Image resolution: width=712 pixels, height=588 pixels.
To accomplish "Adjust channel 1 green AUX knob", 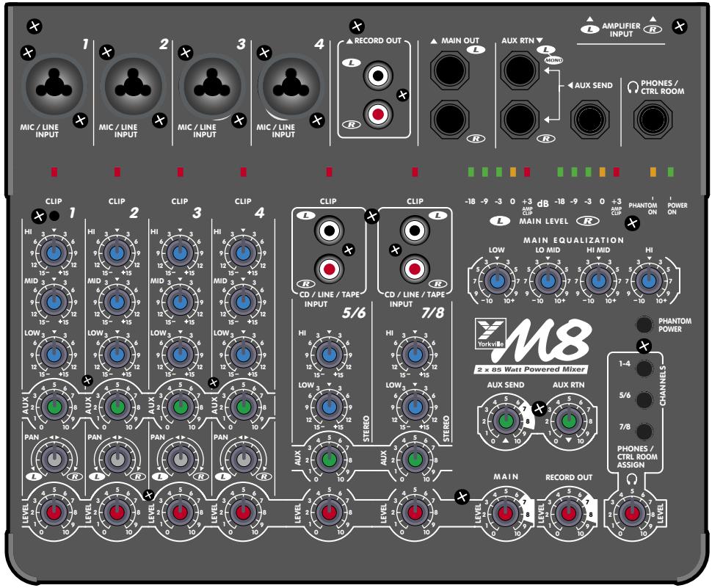I will tap(54, 407).
